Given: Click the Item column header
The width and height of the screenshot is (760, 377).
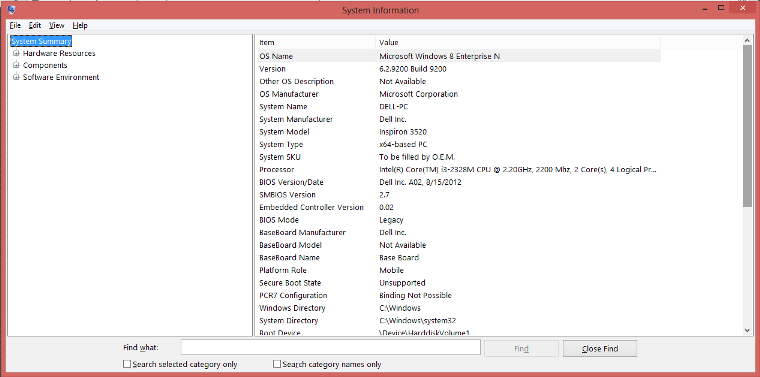Looking at the screenshot, I should click(315, 42).
